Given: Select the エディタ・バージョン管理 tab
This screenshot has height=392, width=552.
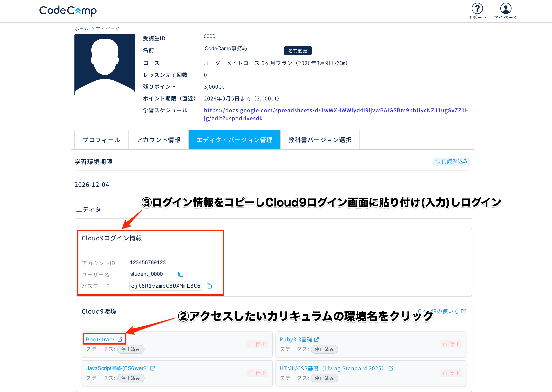Looking at the screenshot, I should (x=234, y=140).
